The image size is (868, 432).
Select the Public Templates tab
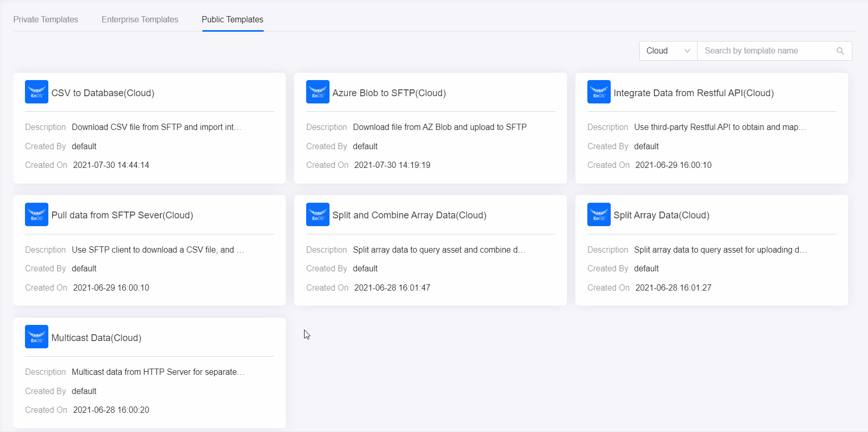point(232,20)
